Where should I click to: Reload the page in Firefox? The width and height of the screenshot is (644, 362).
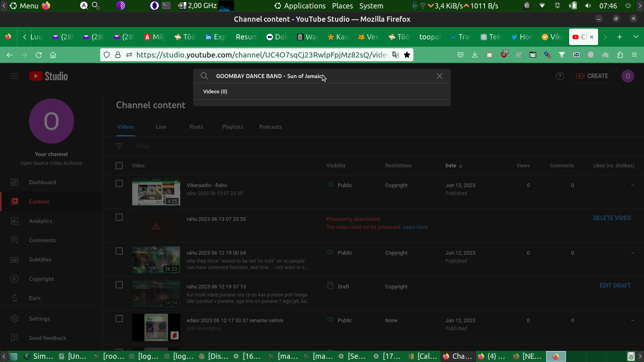click(x=39, y=55)
